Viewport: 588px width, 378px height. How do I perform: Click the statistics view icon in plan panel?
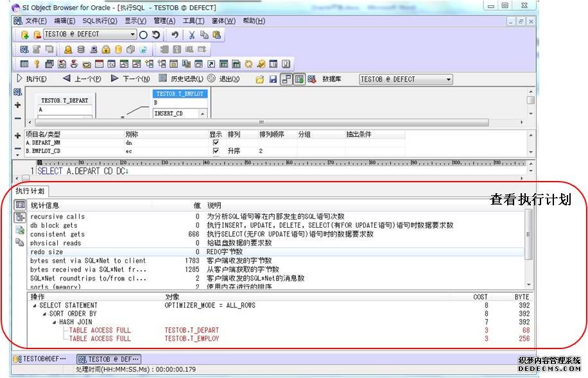point(19,205)
